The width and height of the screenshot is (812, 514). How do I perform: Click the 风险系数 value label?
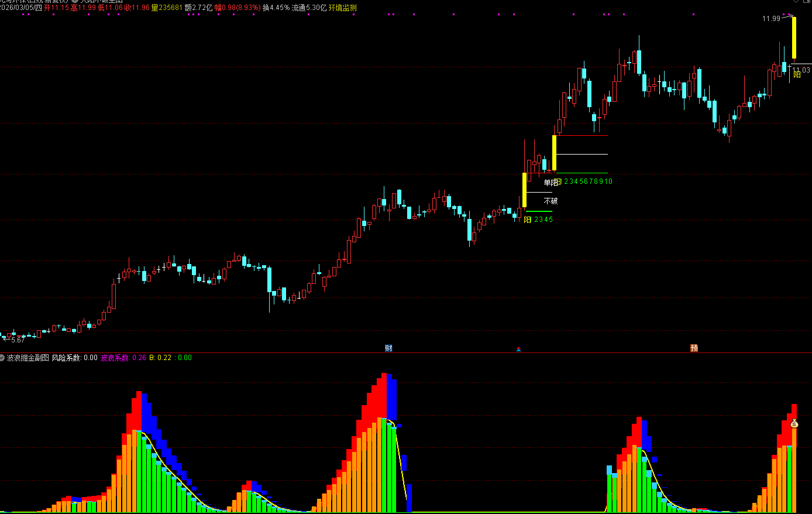click(x=74, y=358)
